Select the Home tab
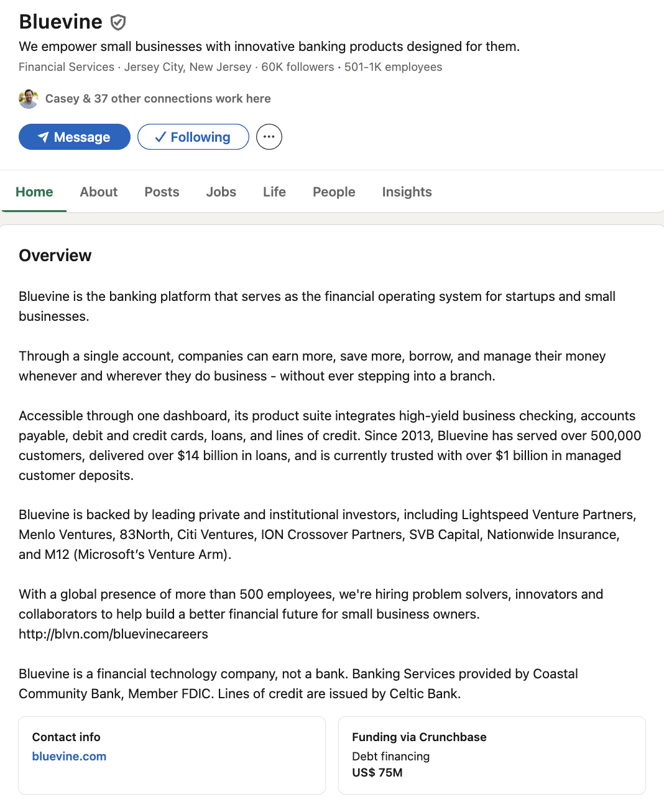Image resolution: width=664 pixels, height=812 pixels. click(34, 192)
